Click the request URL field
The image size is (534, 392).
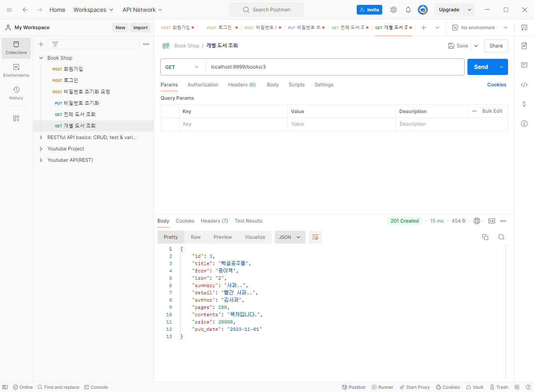tap(335, 67)
